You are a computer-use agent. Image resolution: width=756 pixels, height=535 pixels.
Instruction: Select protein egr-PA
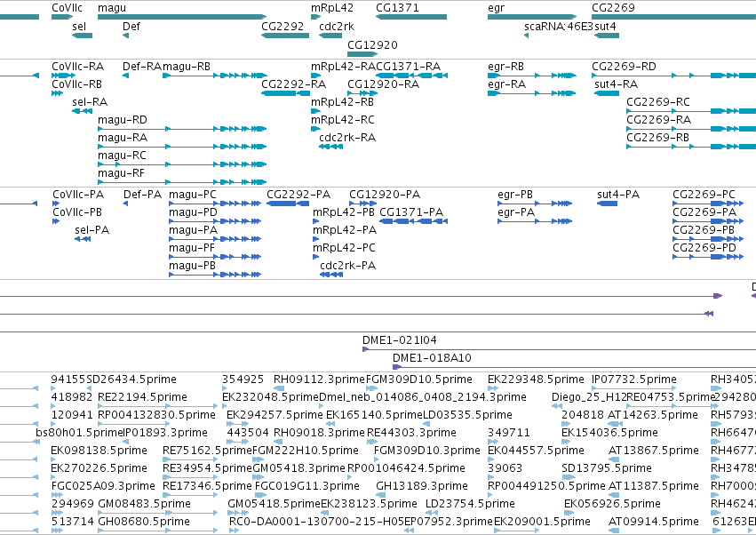[516, 212]
